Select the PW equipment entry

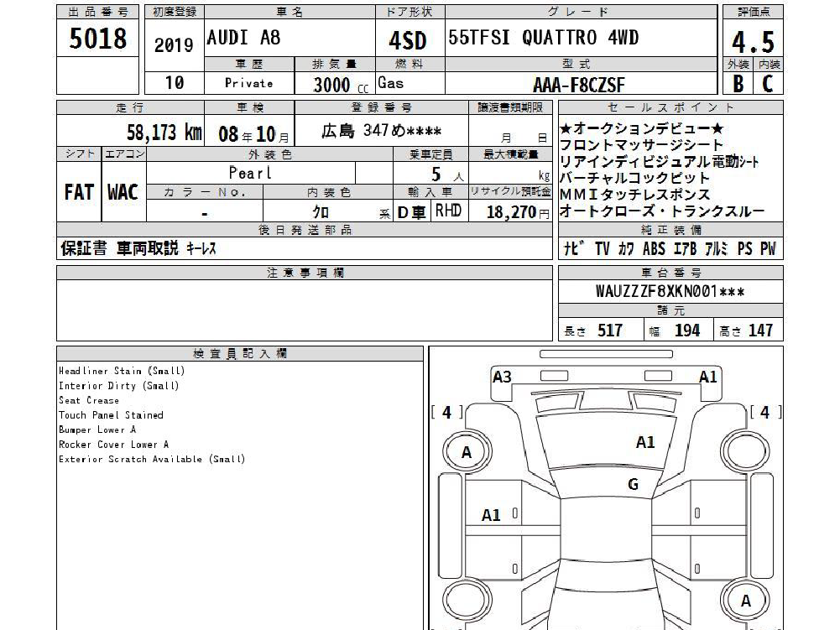pyautogui.click(x=768, y=248)
